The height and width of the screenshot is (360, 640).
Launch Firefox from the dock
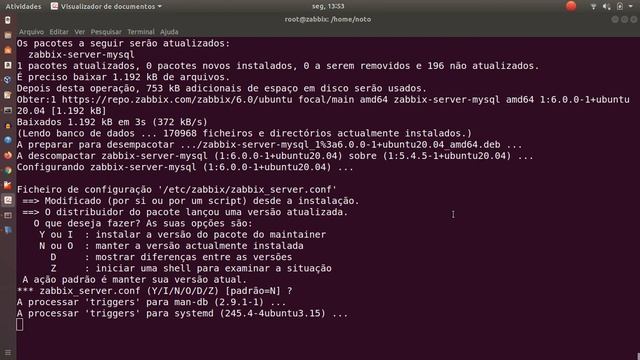click(x=8, y=156)
